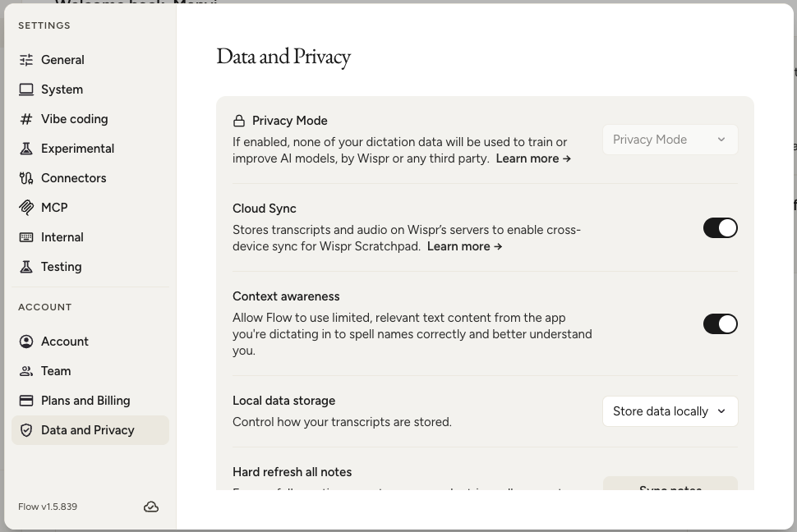Viewport: 797px width, 532px height.
Task: Open the Internal section label
Action: pyautogui.click(x=62, y=237)
